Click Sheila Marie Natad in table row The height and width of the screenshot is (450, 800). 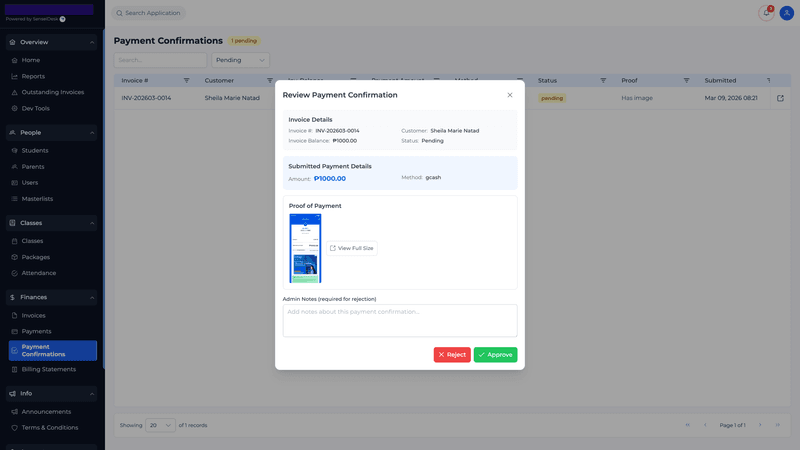pyautogui.click(x=232, y=98)
